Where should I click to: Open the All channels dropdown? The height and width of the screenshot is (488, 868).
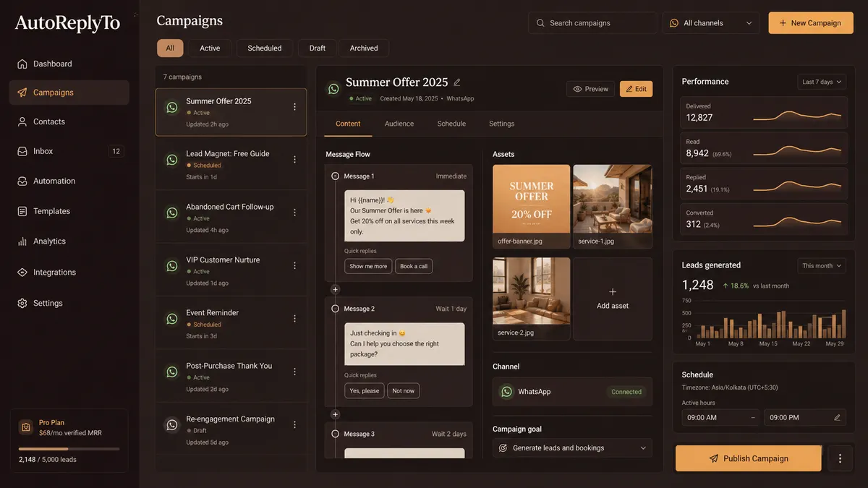[x=711, y=23]
